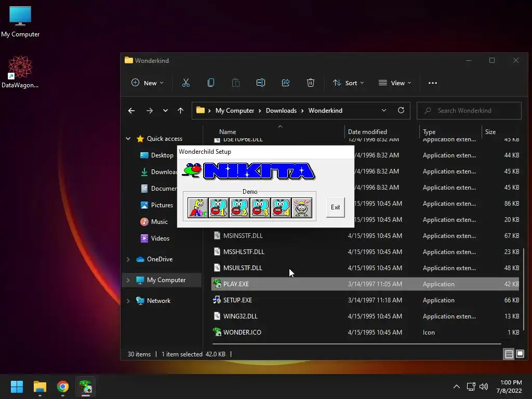Open the See more ellipsis menu

433,83
